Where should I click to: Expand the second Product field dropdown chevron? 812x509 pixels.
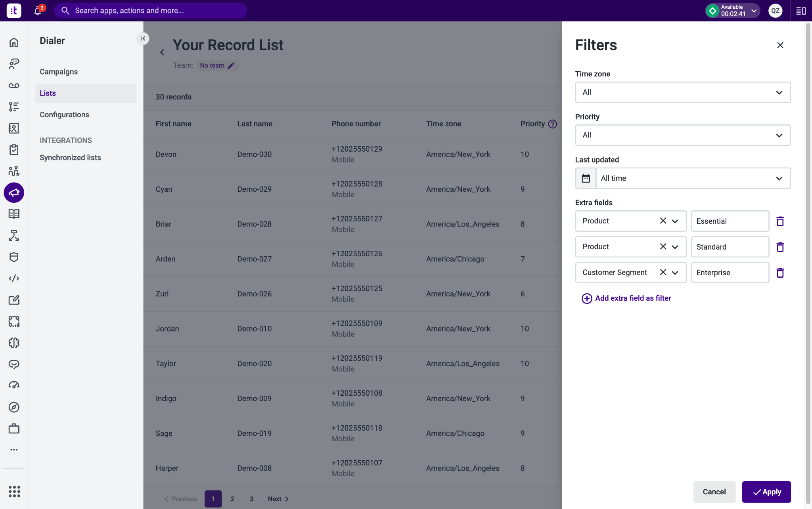[x=675, y=247]
